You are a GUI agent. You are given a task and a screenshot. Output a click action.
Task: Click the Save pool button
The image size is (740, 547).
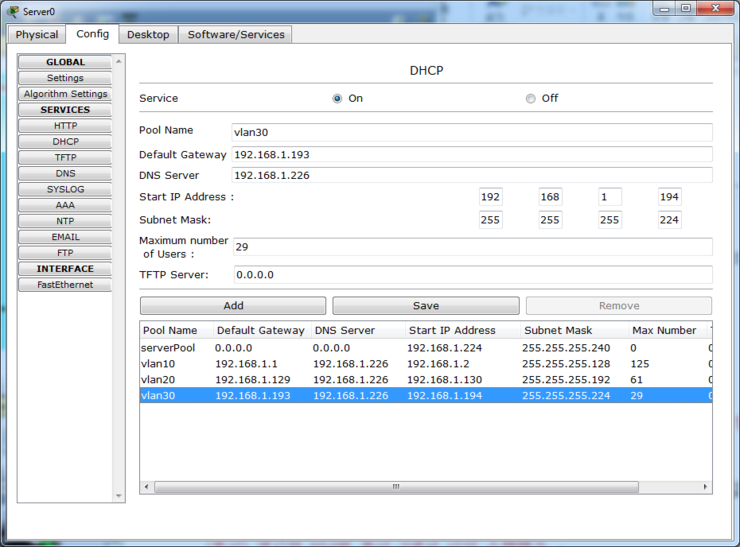pyautogui.click(x=426, y=306)
